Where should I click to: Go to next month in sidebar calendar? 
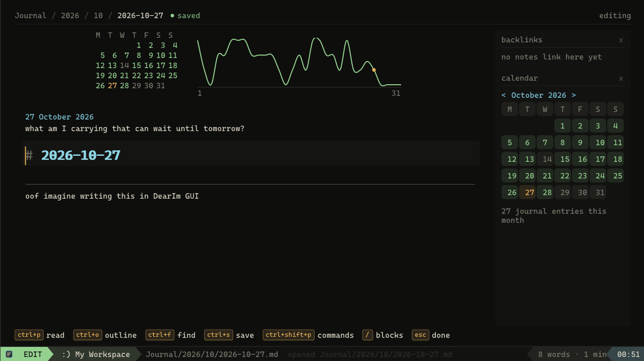pos(573,95)
